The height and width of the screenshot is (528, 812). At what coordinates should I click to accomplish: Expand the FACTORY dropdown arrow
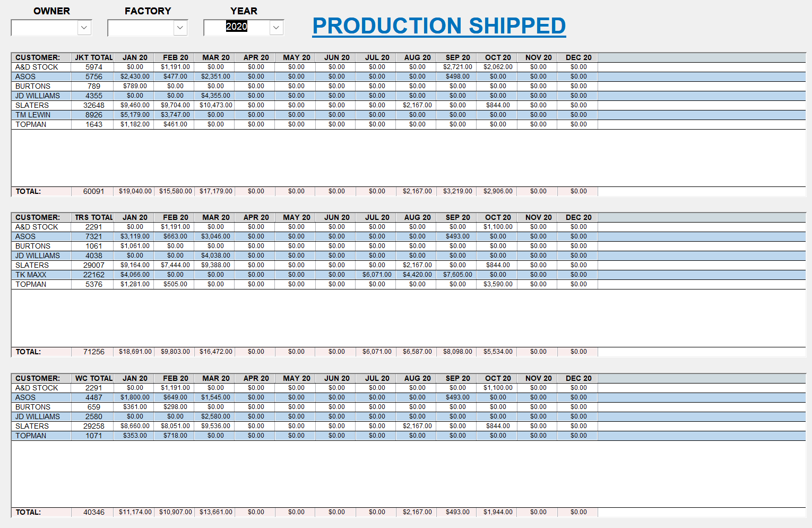pos(180,28)
